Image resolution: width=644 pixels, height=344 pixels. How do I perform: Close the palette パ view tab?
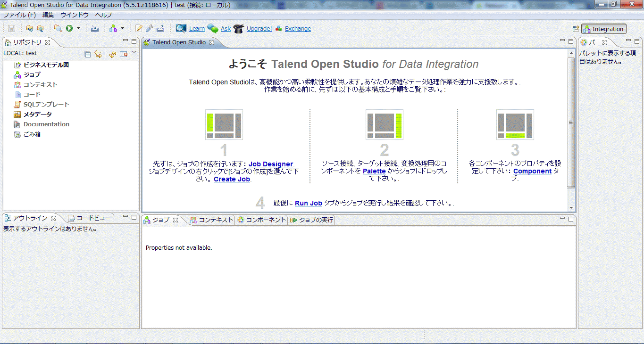pos(605,42)
